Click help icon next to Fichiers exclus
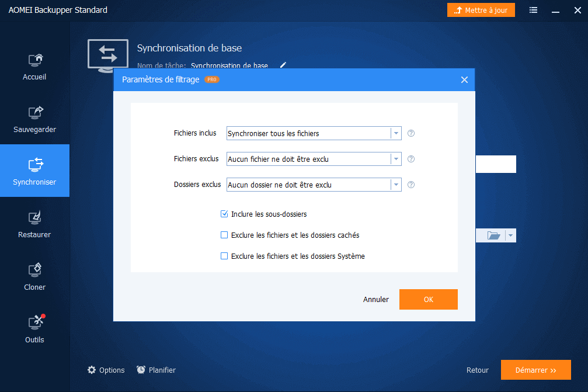 [411, 159]
